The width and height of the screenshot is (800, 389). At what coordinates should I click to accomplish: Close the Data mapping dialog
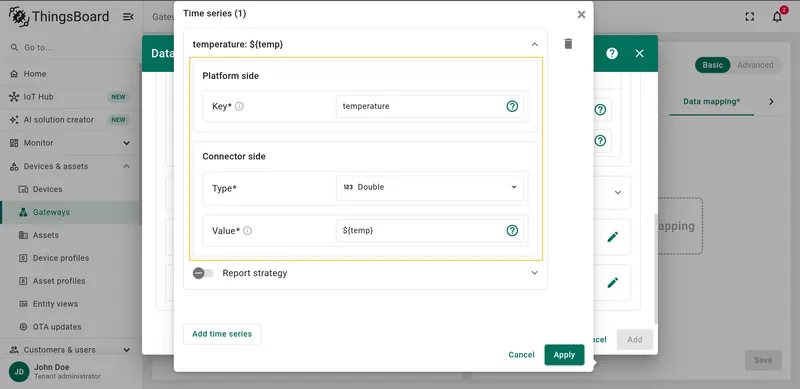[639, 53]
